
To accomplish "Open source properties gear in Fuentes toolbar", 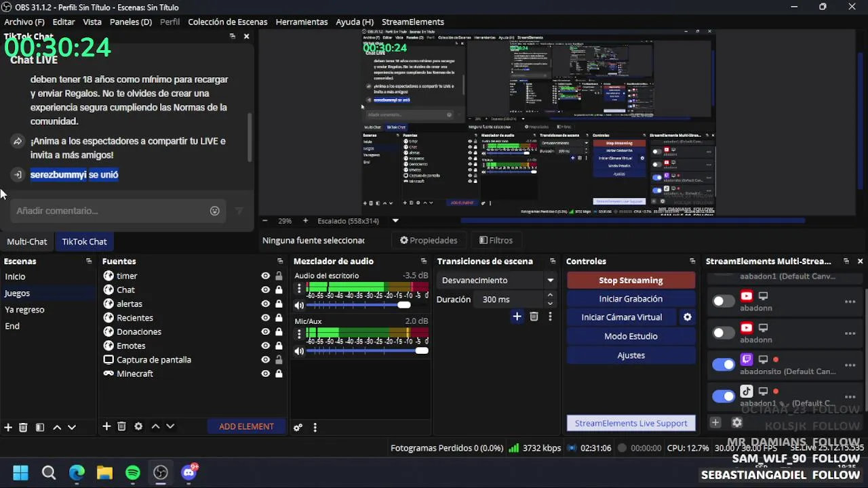I will point(138,426).
